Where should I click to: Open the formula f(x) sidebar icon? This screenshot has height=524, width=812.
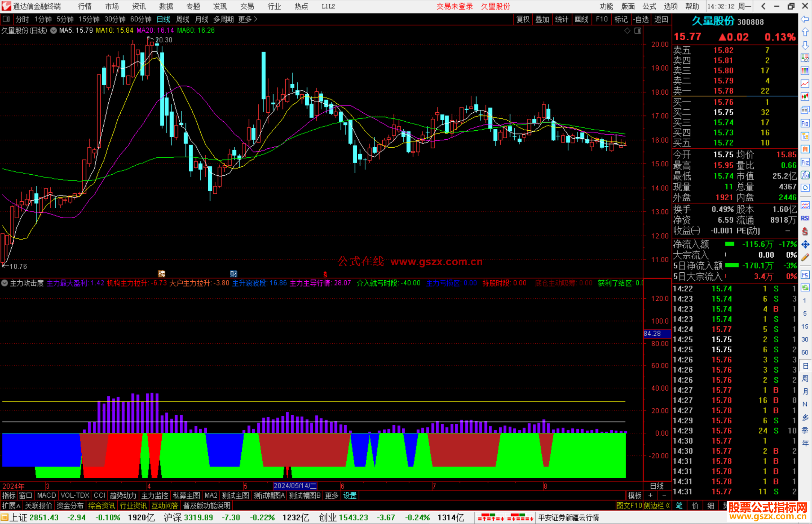click(805, 175)
